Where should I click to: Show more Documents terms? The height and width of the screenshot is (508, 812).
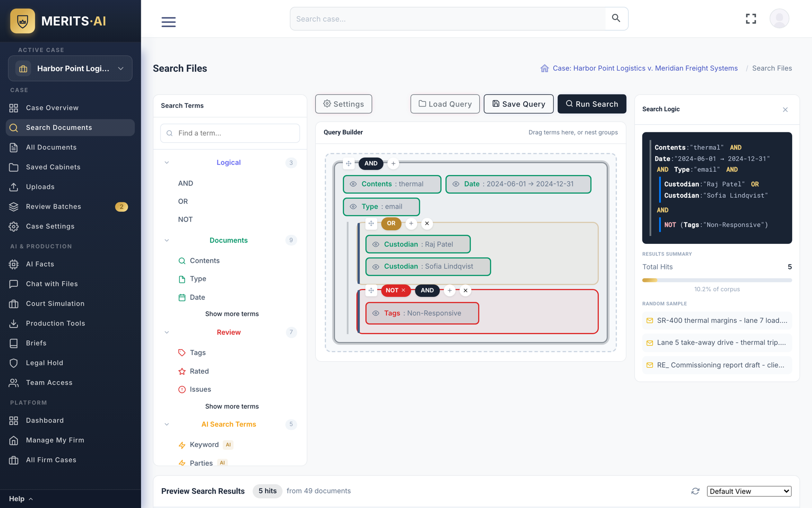point(232,314)
